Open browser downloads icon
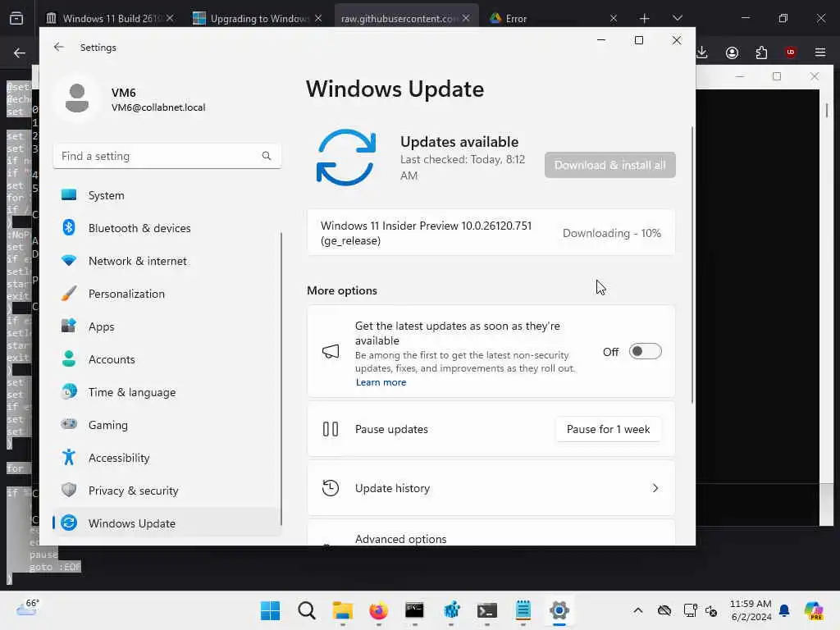Viewport: 840px width, 630px height. (702, 52)
